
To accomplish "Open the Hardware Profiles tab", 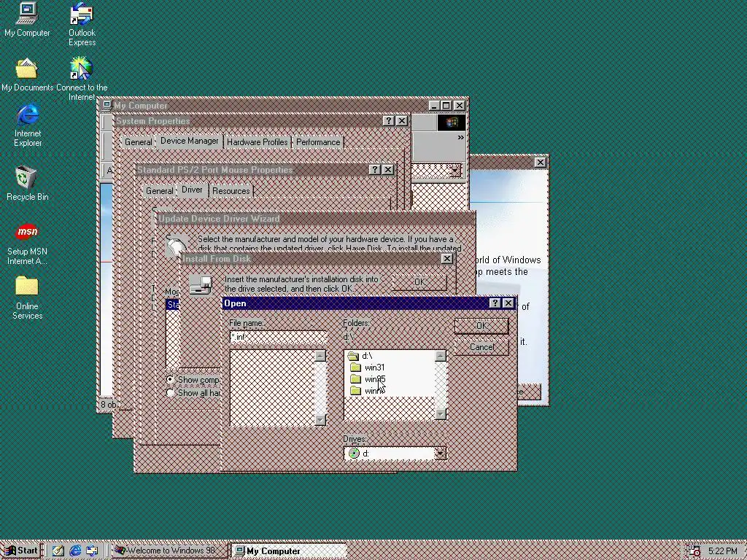I will (258, 142).
